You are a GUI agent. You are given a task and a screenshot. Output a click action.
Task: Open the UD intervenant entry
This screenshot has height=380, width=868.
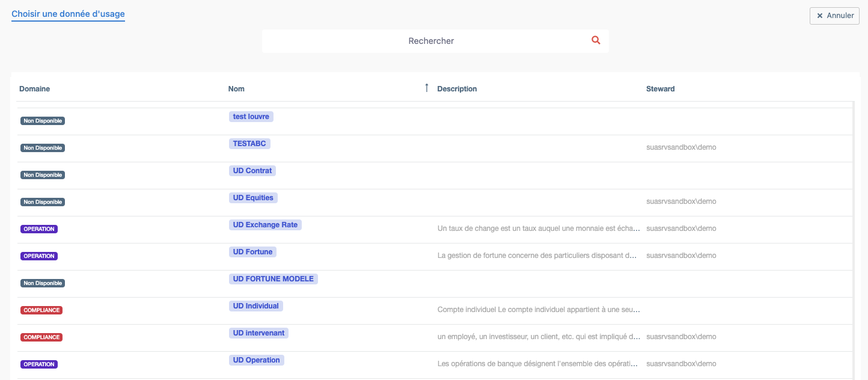[258, 333]
